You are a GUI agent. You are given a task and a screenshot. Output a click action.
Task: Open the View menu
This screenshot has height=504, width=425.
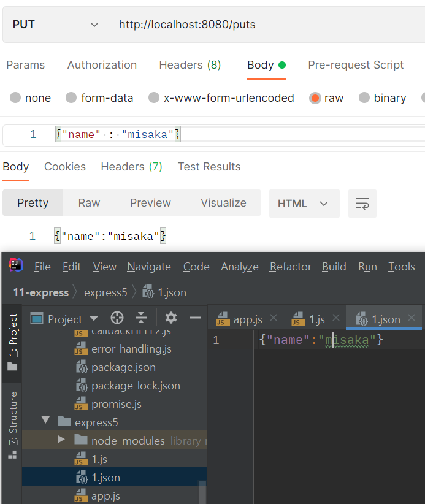(104, 267)
